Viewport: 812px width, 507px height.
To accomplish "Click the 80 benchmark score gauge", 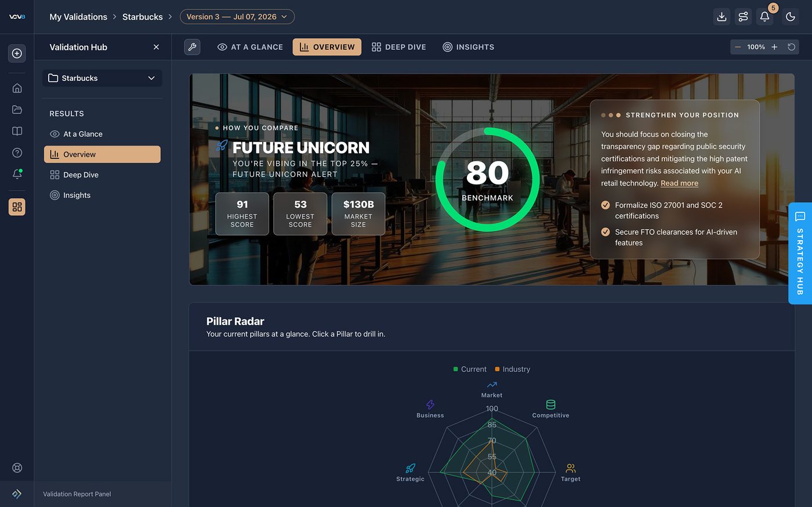I will 487,179.
